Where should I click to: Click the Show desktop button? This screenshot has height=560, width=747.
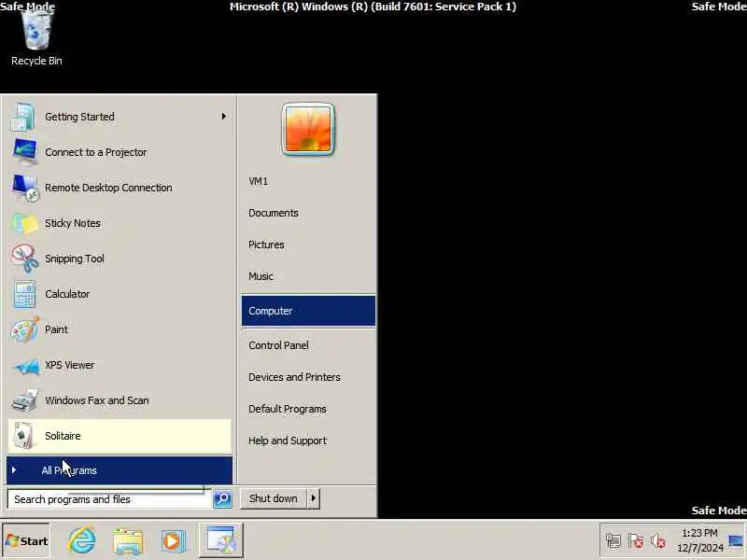[x=736, y=540]
